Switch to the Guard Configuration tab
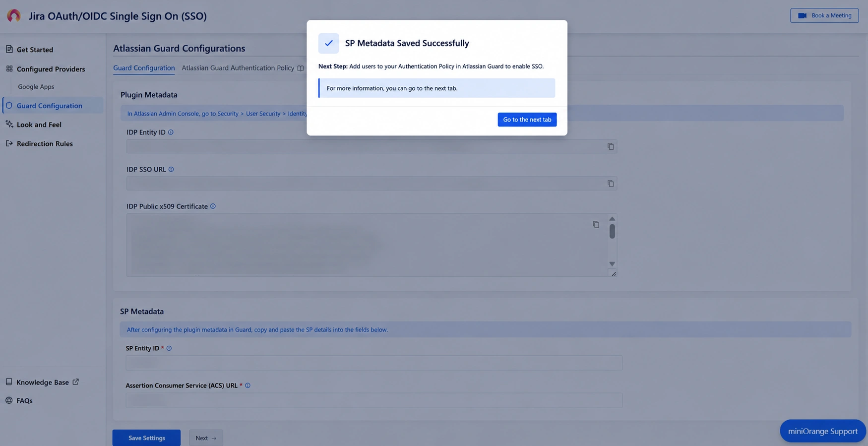The width and height of the screenshot is (868, 446). coord(144,68)
